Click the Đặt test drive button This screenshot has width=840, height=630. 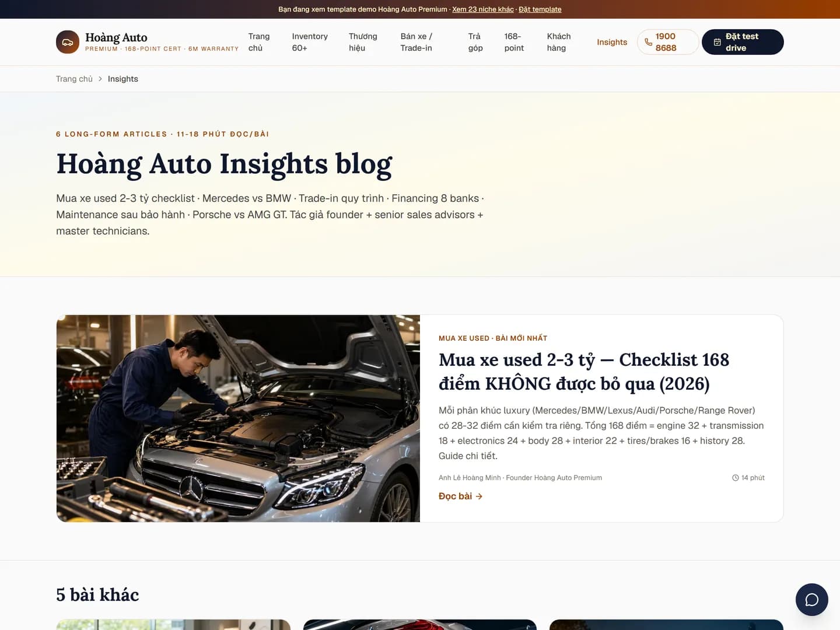click(x=743, y=42)
